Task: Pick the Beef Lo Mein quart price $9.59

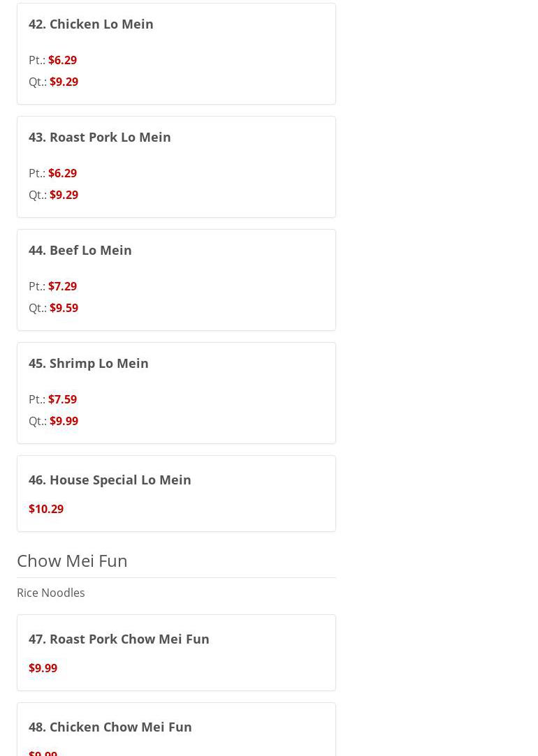Action: pos(64,308)
